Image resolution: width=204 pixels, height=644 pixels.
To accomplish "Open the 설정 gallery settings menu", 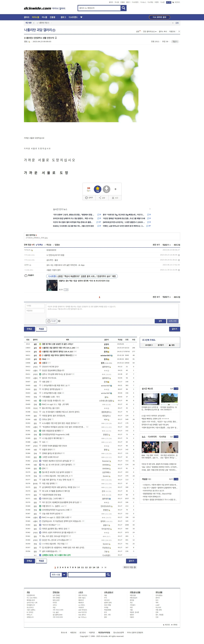I will tap(138, 31).
